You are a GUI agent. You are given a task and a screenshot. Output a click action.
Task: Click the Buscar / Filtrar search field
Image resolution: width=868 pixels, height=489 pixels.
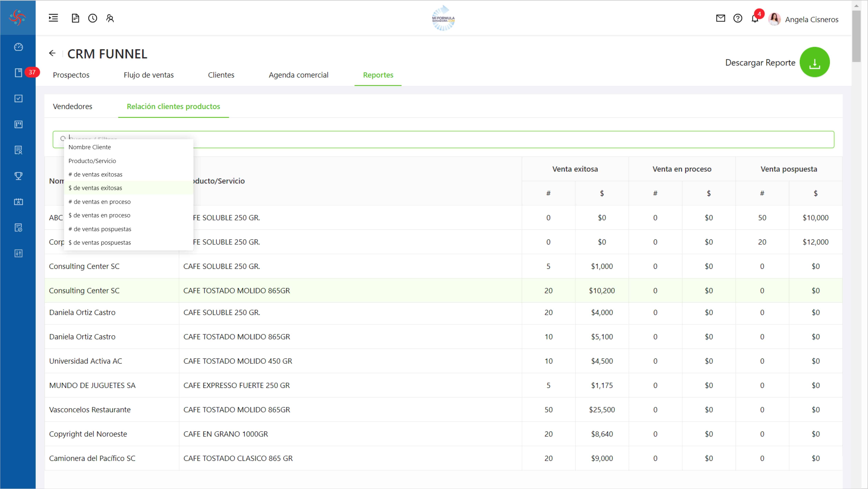[443, 139]
